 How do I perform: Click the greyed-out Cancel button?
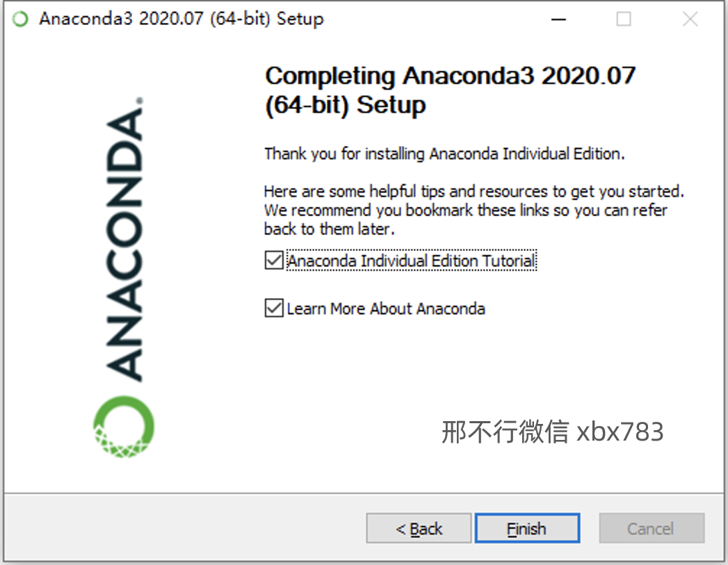click(652, 528)
